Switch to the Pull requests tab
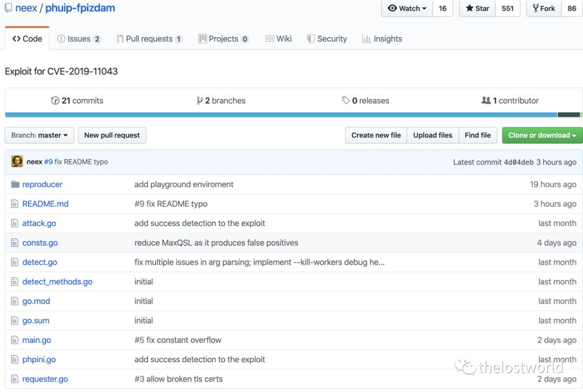The height and width of the screenshot is (392, 583). click(149, 38)
